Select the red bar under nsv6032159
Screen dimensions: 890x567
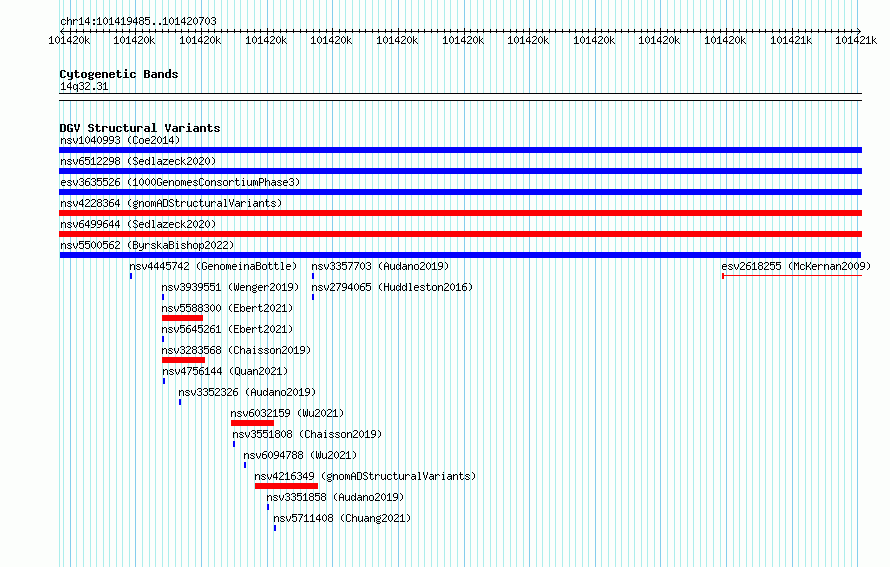pyautogui.click(x=253, y=423)
